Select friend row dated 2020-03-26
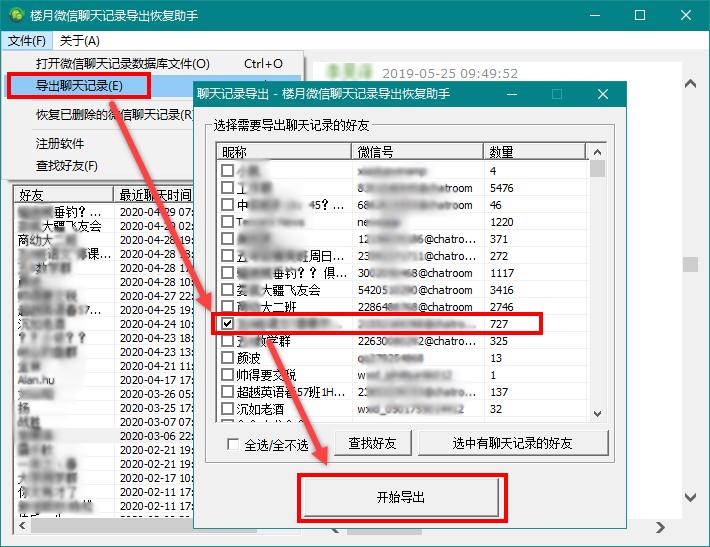Viewport: 710px width, 547px height. [x=105, y=394]
